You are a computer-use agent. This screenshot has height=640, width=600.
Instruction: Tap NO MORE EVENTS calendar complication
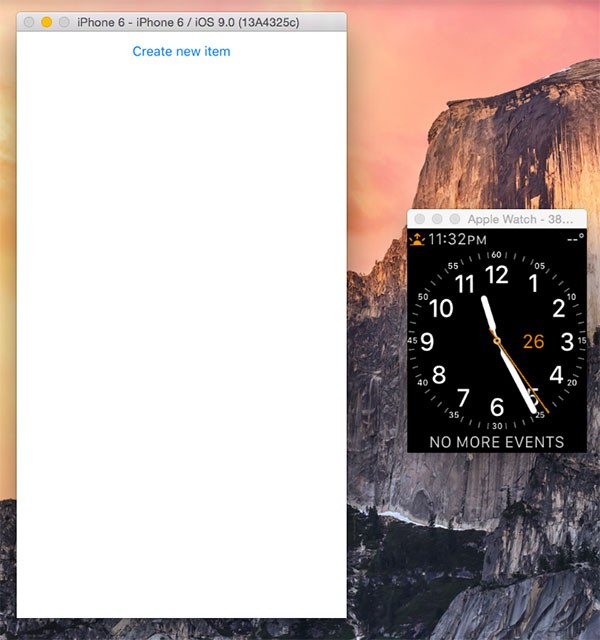pos(497,442)
